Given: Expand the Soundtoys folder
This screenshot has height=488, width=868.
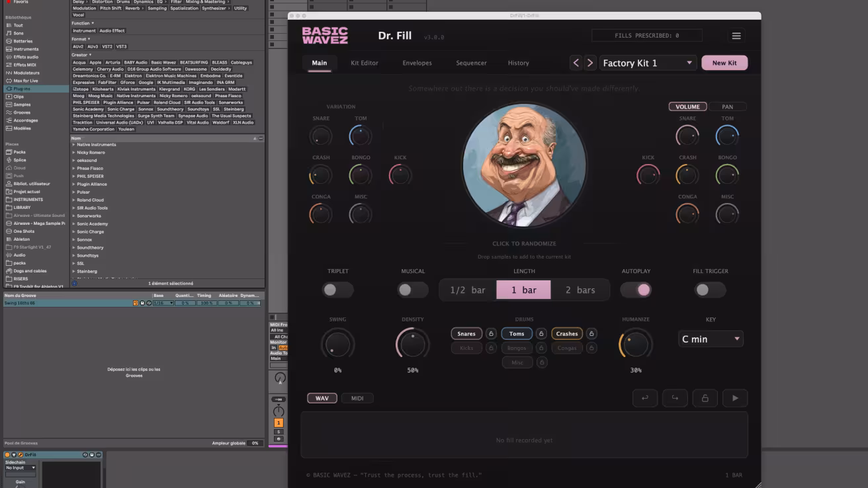Looking at the screenshot, I should coord(74,256).
